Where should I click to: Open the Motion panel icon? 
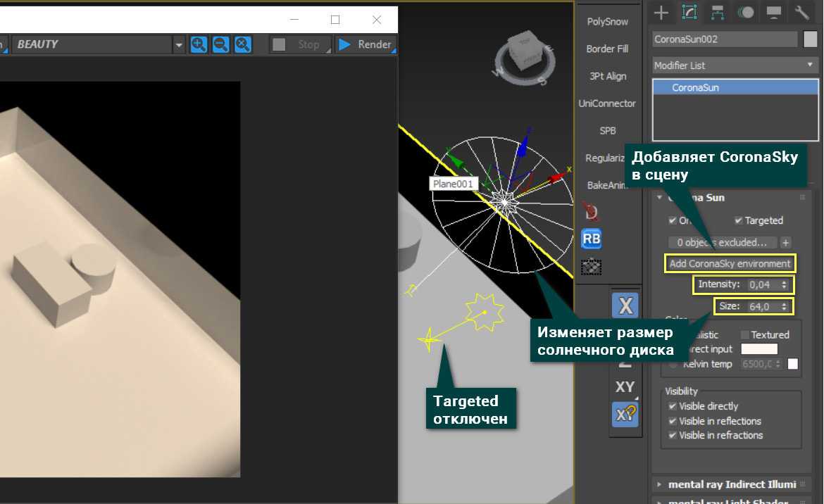[746, 12]
